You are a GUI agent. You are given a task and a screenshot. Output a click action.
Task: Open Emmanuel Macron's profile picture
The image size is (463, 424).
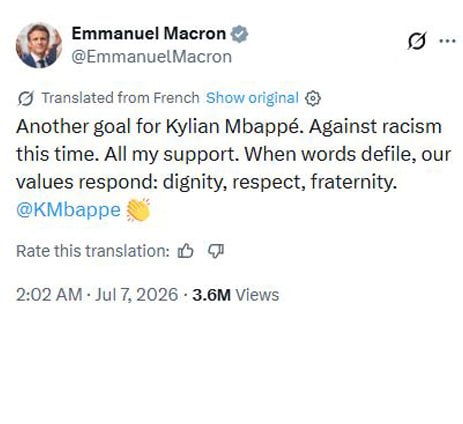39,45
